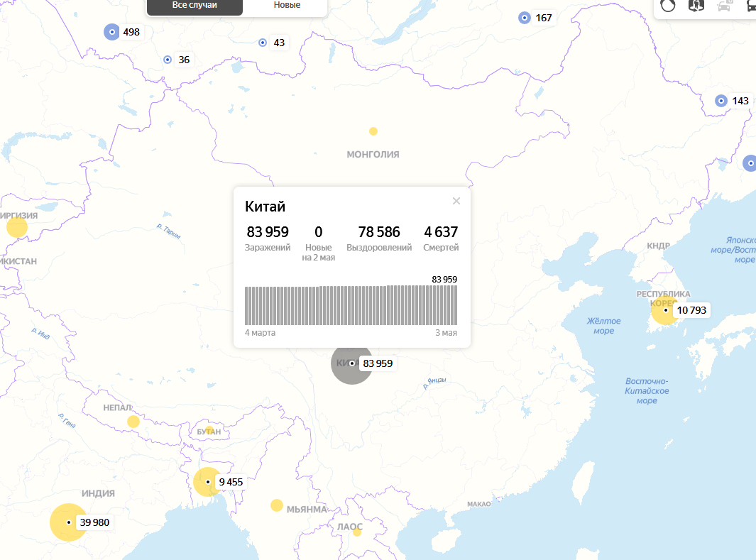Select the blue marker with 43 cases
Screen dimensions: 756x560
pos(263,43)
